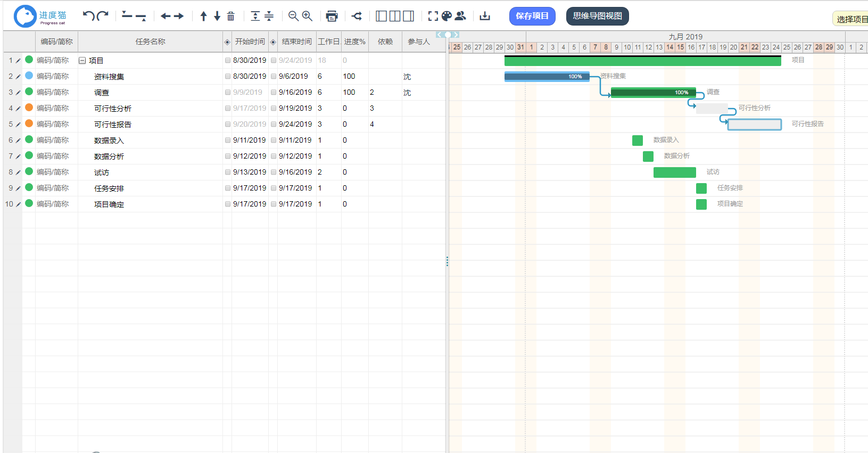Image resolution: width=868 pixels, height=453 pixels.
Task: Click the vertical splitter handle between grid and Gantt
Action: (447, 261)
